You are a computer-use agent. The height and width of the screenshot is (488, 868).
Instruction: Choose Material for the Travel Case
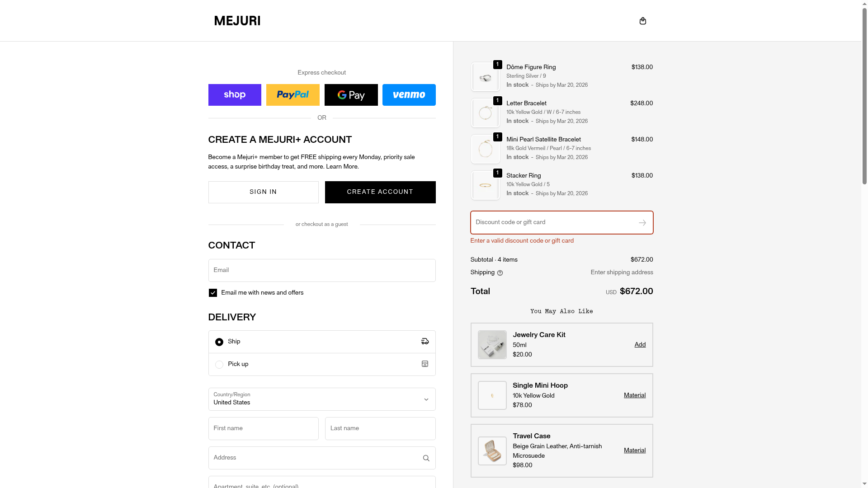point(634,450)
